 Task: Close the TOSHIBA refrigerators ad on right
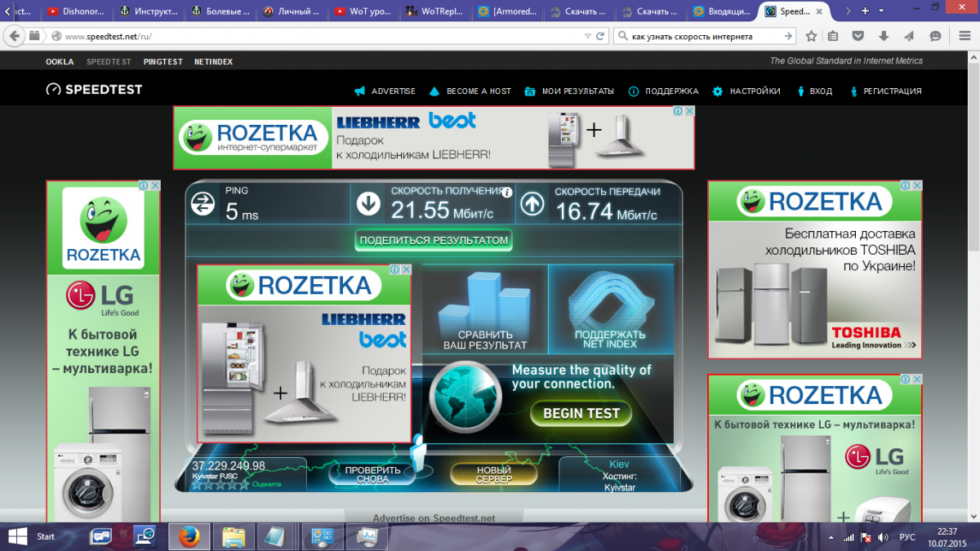pos(917,186)
